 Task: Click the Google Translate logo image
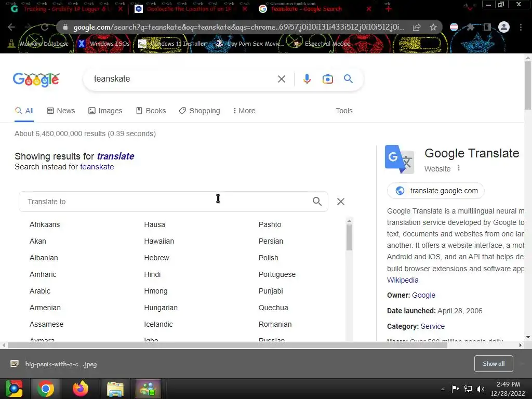pyautogui.click(x=400, y=159)
